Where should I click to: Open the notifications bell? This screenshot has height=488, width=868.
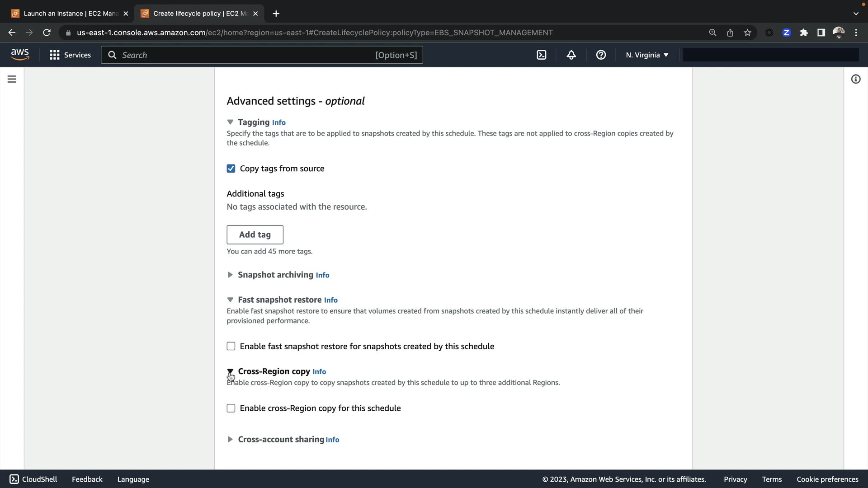571,55
